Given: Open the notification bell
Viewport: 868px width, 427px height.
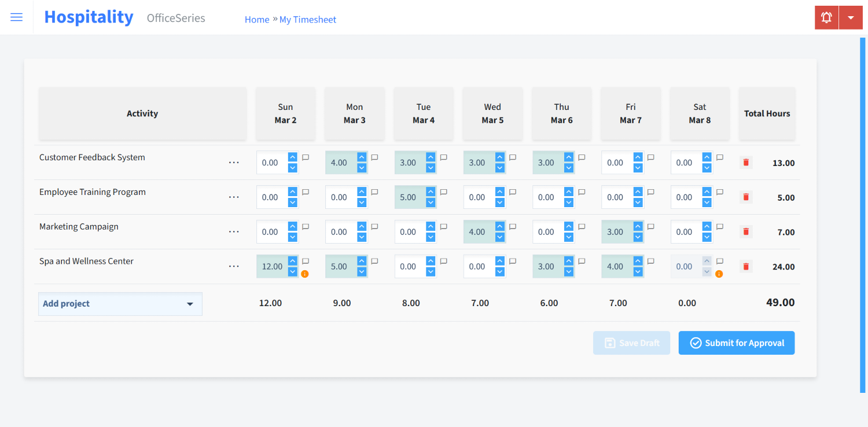Looking at the screenshot, I should [826, 17].
